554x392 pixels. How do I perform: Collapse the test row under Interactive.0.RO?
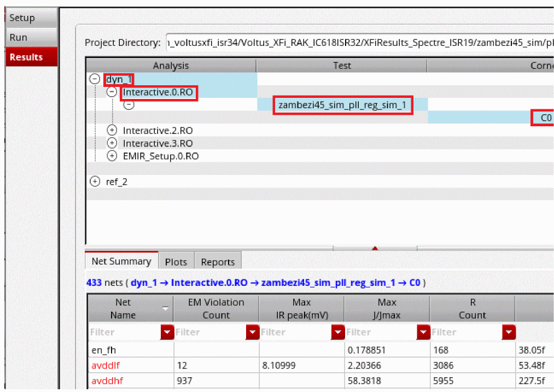point(129,106)
